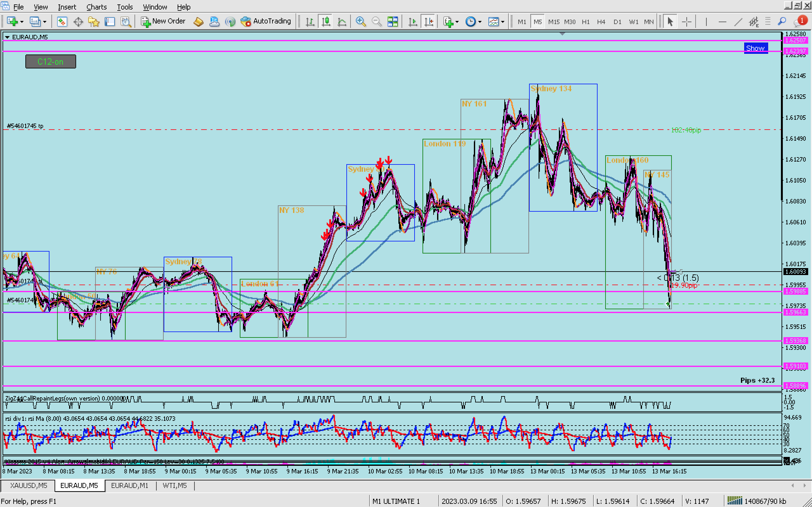Open the Charts menu
The image size is (812, 507).
pos(96,7)
